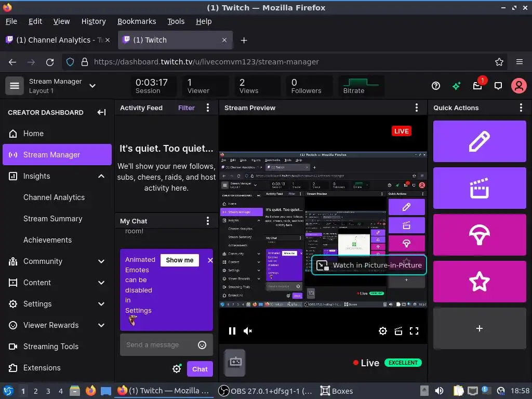This screenshot has width=532, height=399.
Task: Expand the Viewer Rewards section
Action: [101, 325]
